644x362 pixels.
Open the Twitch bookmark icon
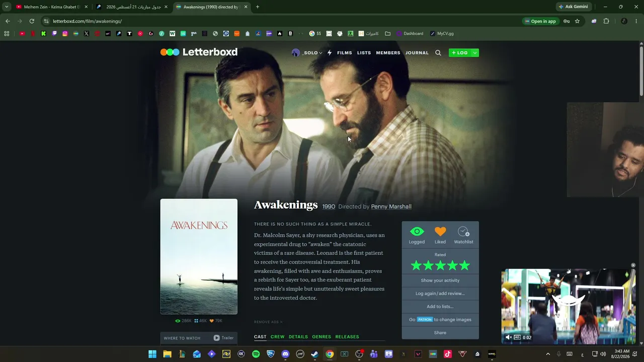click(x=54, y=34)
